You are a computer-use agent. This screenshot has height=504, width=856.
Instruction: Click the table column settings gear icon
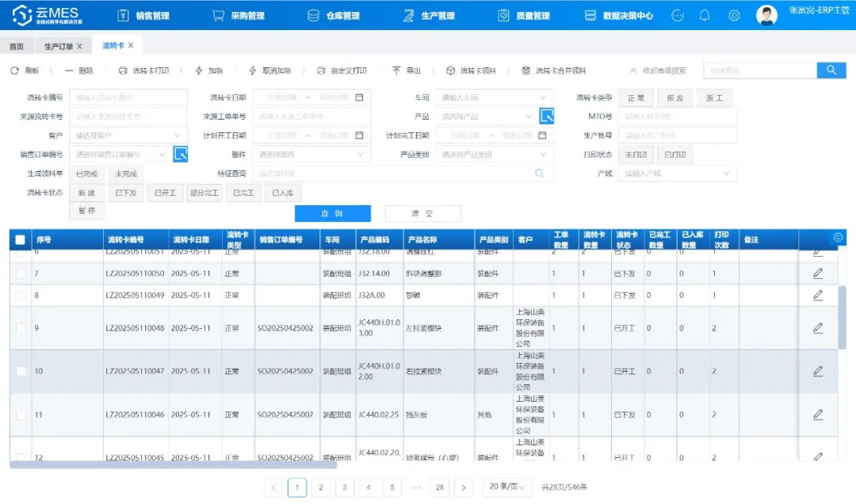(839, 236)
